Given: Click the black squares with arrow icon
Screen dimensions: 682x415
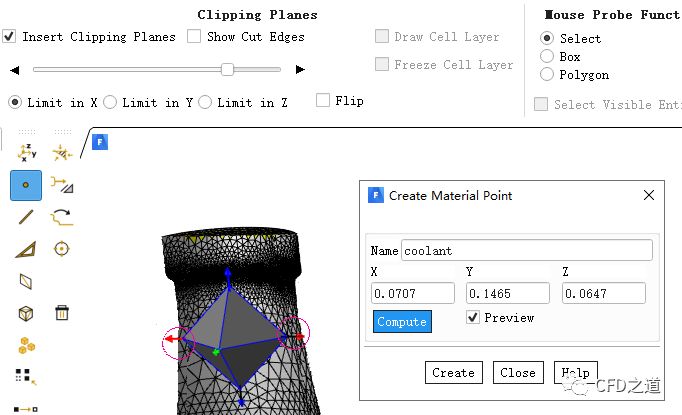Looking at the screenshot, I should 26,377.
